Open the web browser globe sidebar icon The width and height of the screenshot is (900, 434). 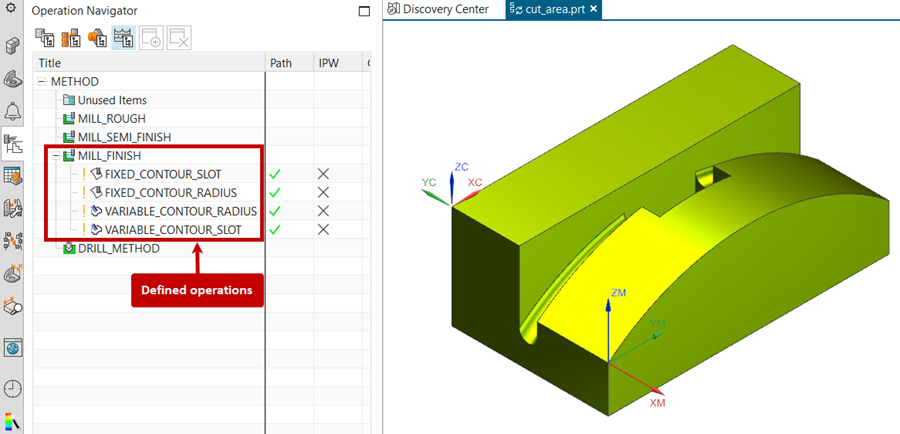pos(12,347)
